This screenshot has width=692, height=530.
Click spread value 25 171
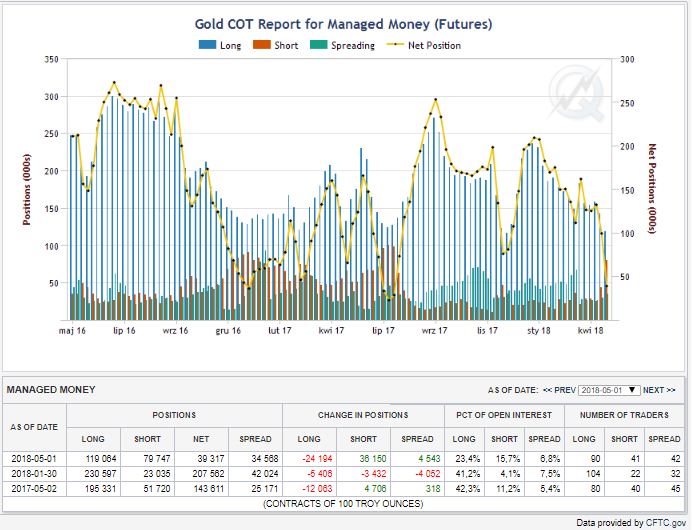265,489
